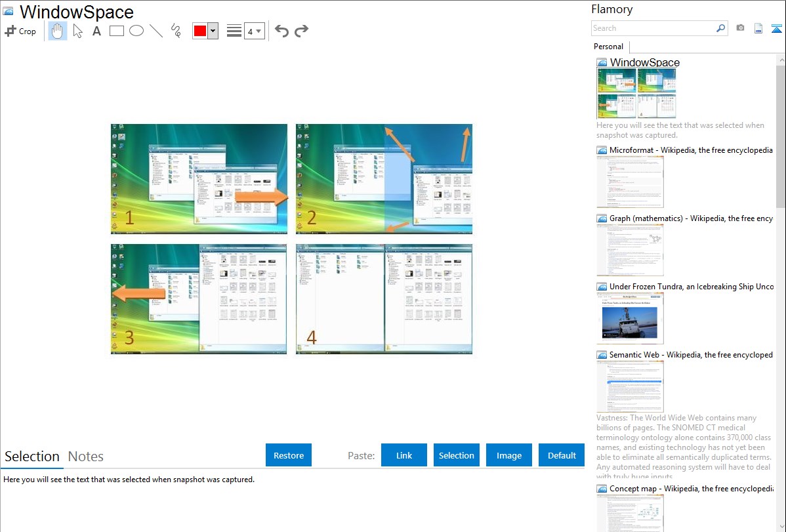Open the Semantic Web snapshot thumbnail
This screenshot has height=532, width=786.
(x=630, y=386)
